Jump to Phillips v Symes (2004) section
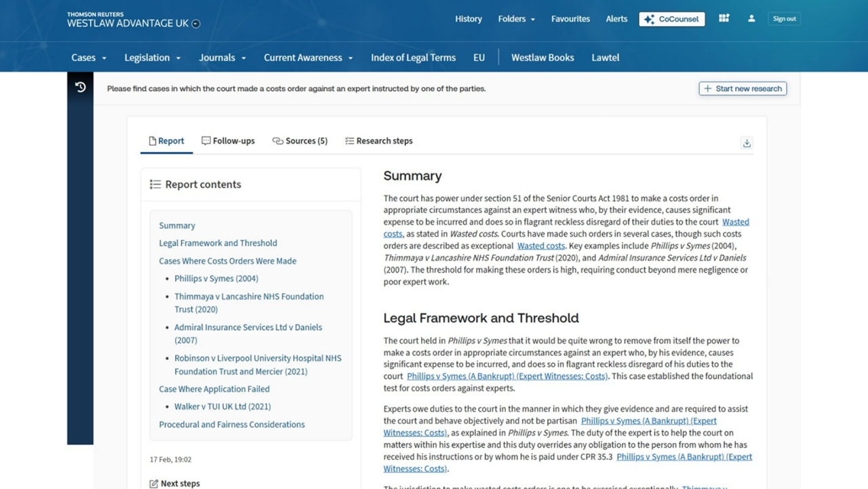Image resolution: width=868 pixels, height=489 pixels. 216,279
